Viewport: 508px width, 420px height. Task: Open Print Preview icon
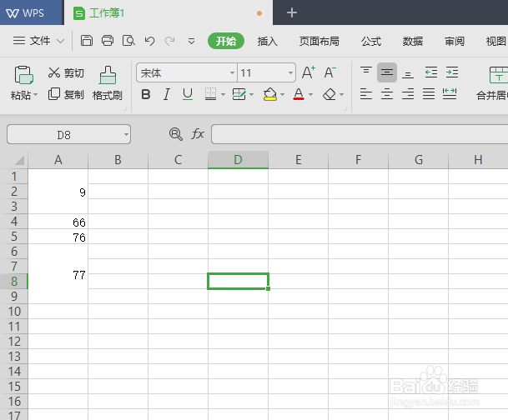coord(128,41)
